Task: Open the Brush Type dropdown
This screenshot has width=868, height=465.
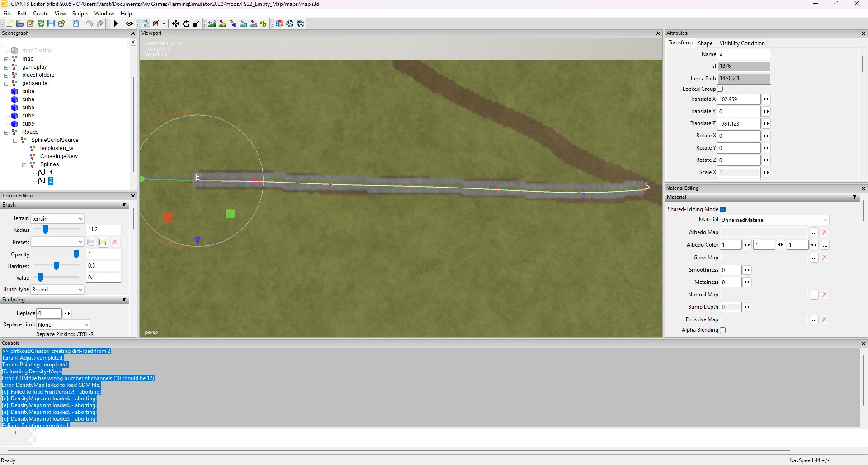Action: click(x=57, y=290)
